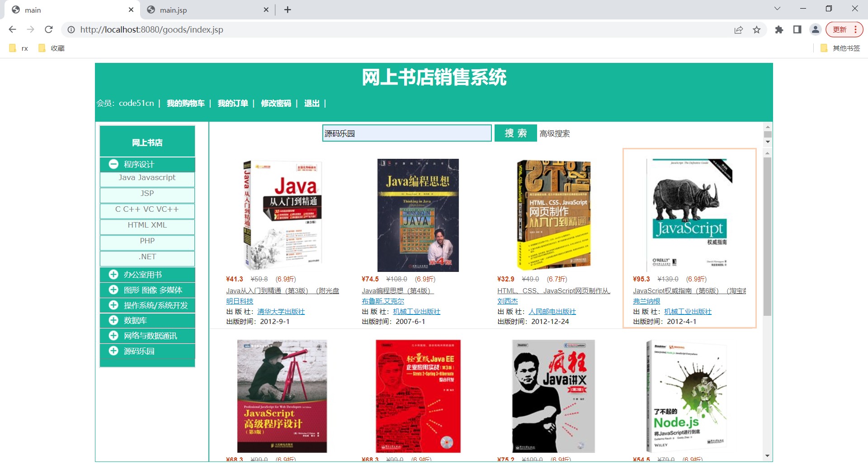
Task: Reload the current page
Action: tap(49, 29)
